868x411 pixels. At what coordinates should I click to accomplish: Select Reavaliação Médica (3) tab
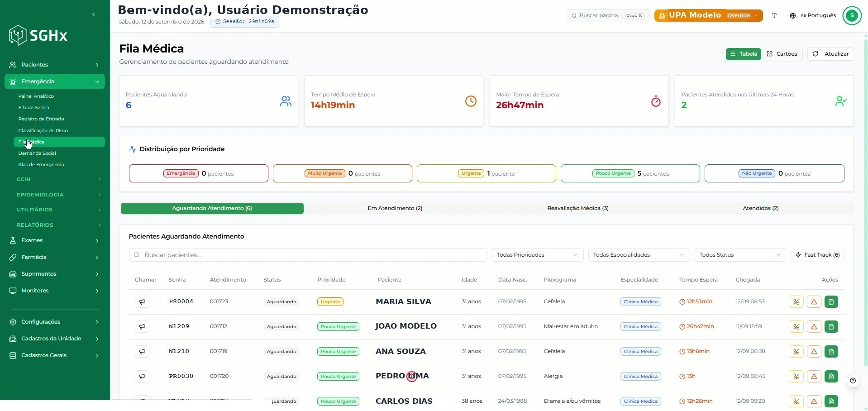coord(578,208)
